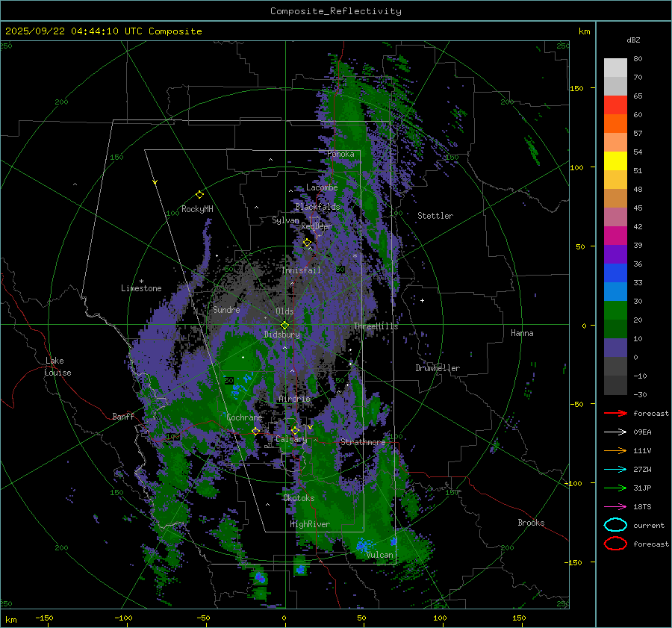Click the yellow diamond marker by Cochrane
The image size is (672, 628).
255,431
